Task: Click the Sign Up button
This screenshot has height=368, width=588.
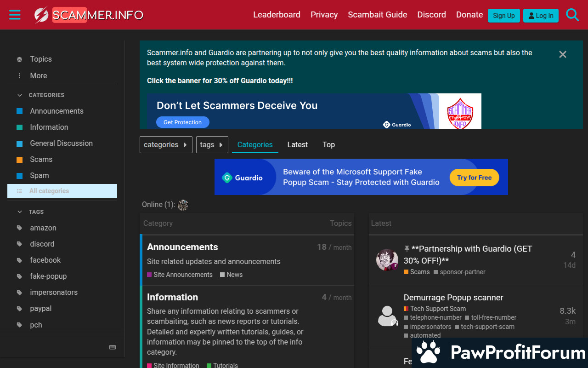Action: [504, 16]
